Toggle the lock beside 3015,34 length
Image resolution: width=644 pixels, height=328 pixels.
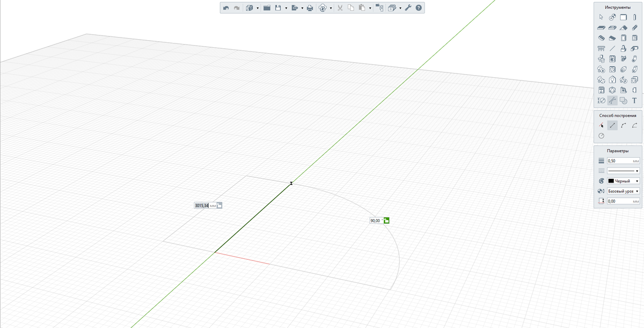(x=219, y=206)
